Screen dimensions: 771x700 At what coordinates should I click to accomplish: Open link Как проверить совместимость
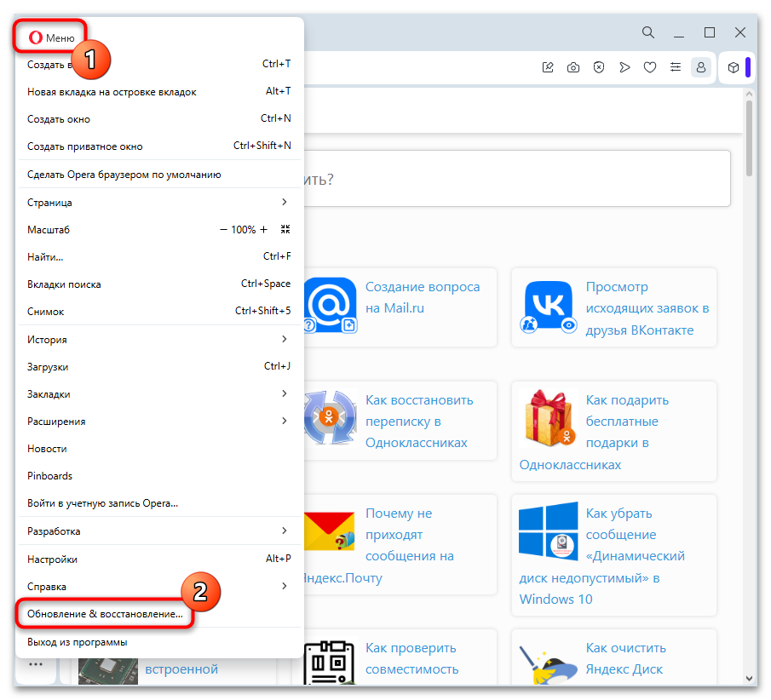[x=412, y=658]
